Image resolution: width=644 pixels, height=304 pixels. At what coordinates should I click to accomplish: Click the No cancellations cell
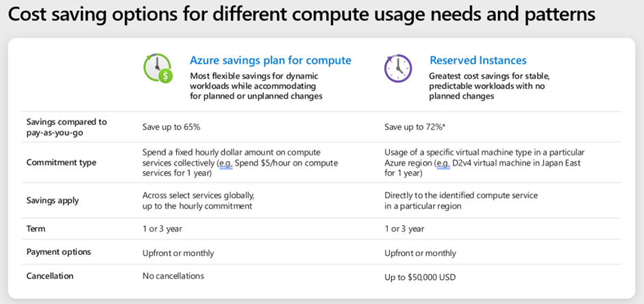click(173, 276)
